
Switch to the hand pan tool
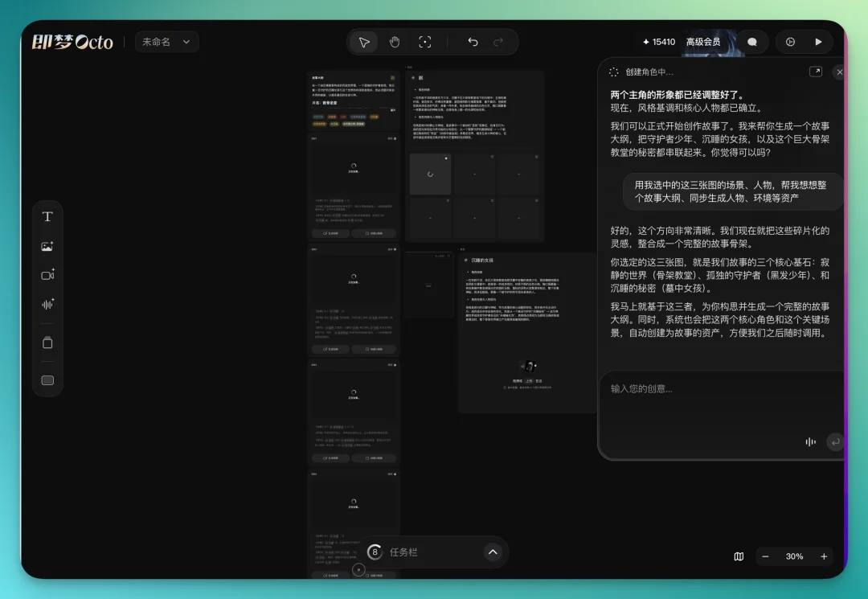pyautogui.click(x=394, y=41)
